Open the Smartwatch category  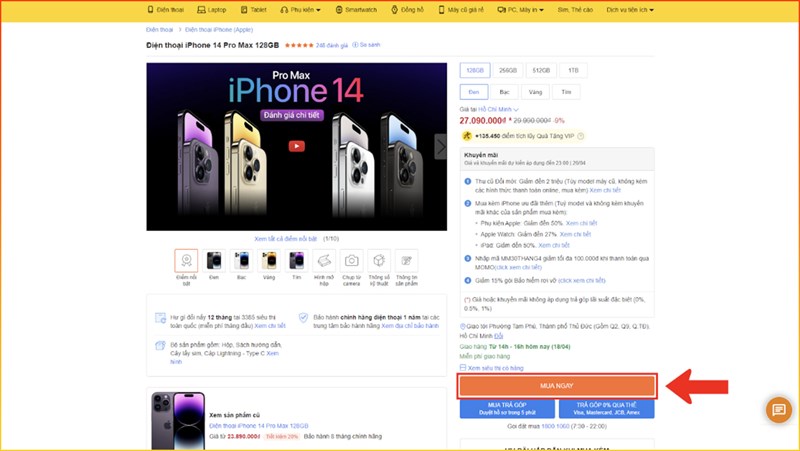click(356, 10)
